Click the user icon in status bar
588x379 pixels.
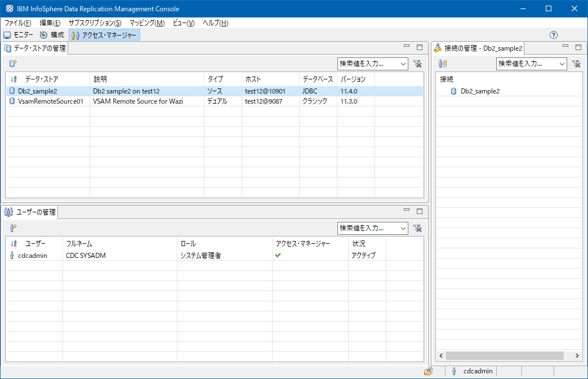[454, 371]
